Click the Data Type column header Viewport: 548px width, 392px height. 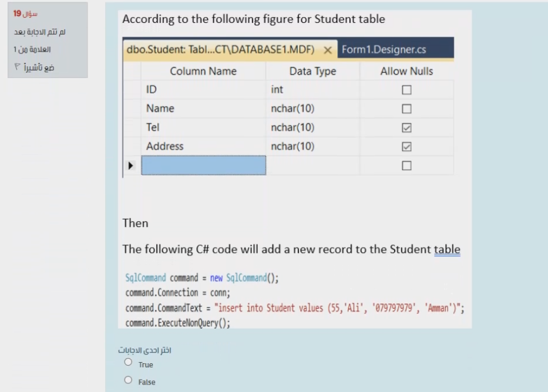click(x=312, y=71)
